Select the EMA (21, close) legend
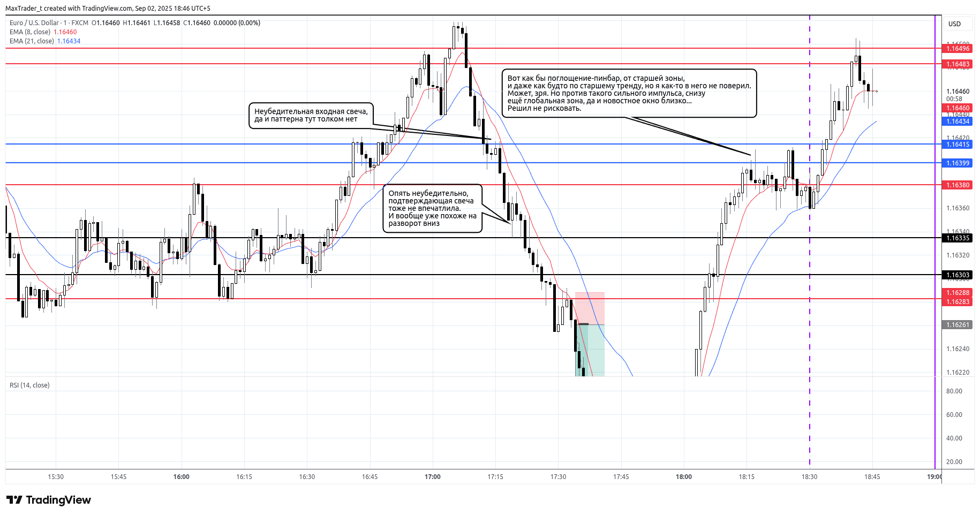Viewport: 980px width, 516px height. coord(32,41)
